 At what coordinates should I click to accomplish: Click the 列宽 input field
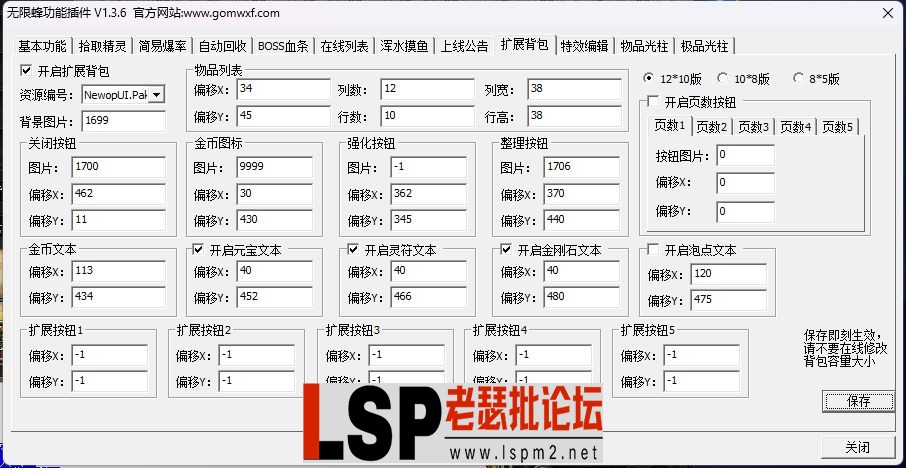[x=574, y=89]
